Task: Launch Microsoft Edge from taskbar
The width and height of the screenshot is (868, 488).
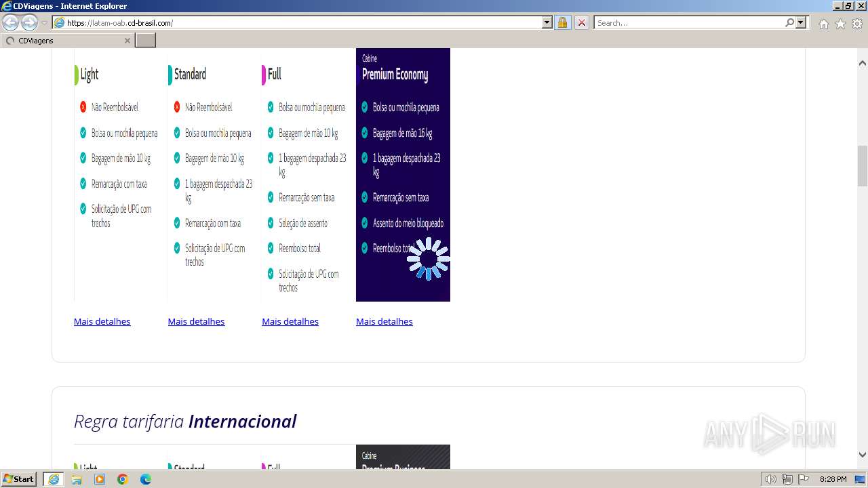Action: point(146,479)
